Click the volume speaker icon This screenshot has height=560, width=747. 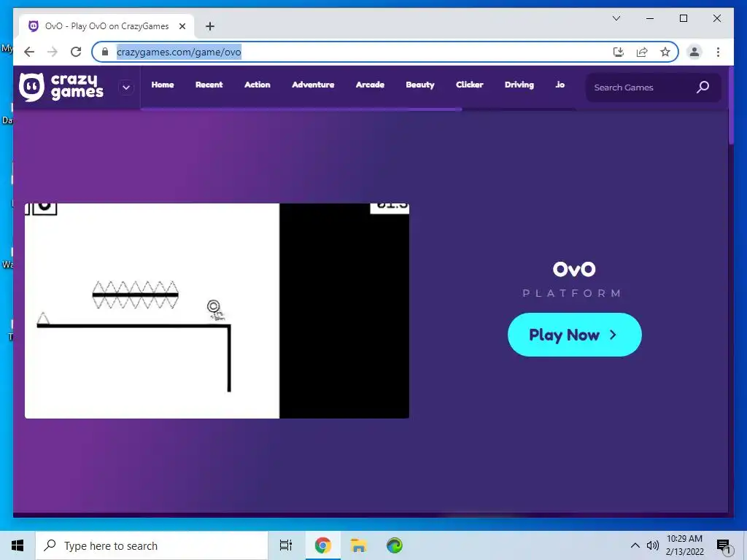[653, 545]
